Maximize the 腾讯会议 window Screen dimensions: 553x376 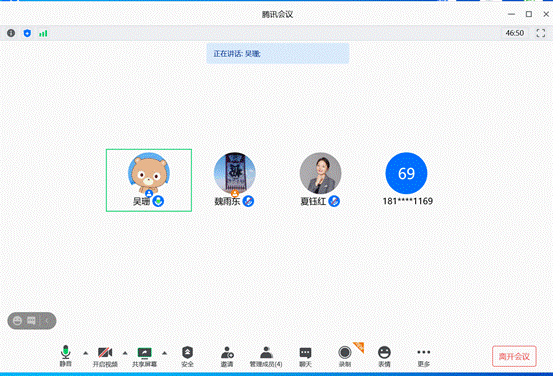click(529, 14)
